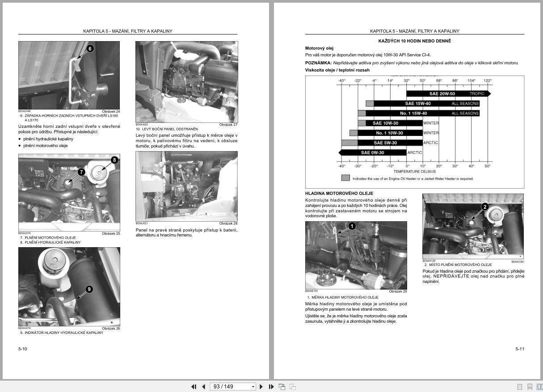
Task: Click the 'HLADINA MOTOROVÉHO OLEJE' heading
Action: [338, 194]
